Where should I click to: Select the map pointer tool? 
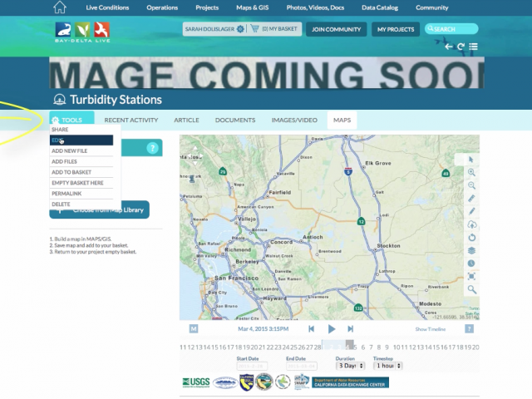(471, 160)
